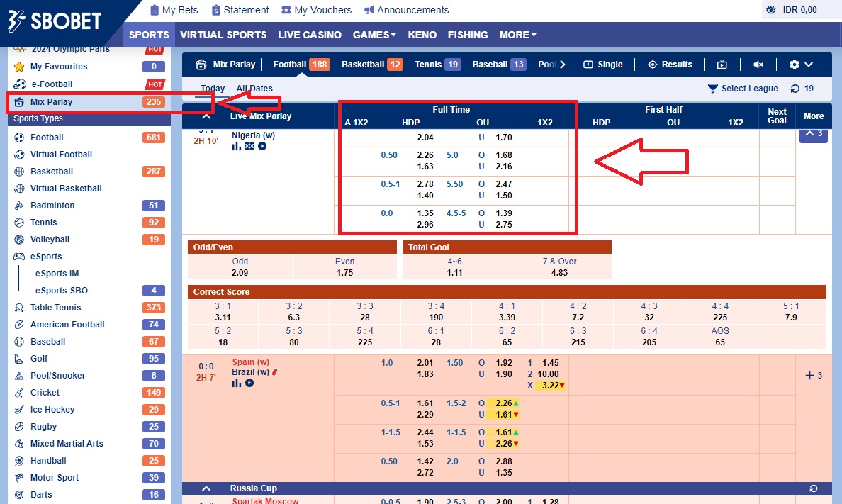Pick Correct Score 3:1 at 3.11
842x504 pixels.
[x=223, y=312]
